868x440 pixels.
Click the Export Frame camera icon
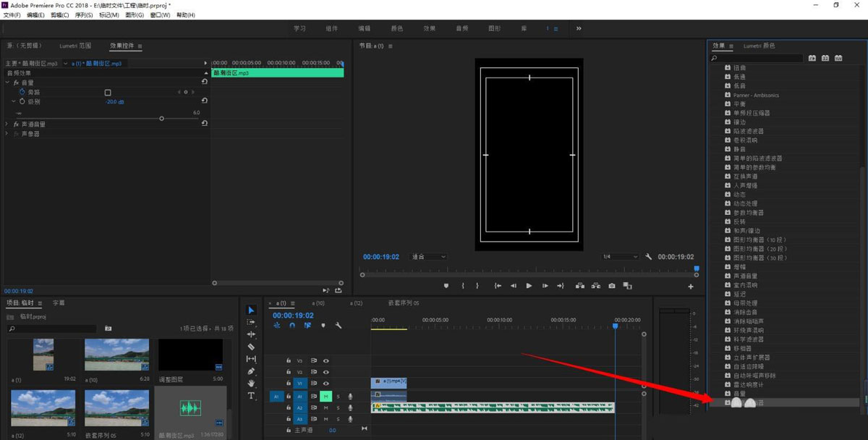click(611, 286)
